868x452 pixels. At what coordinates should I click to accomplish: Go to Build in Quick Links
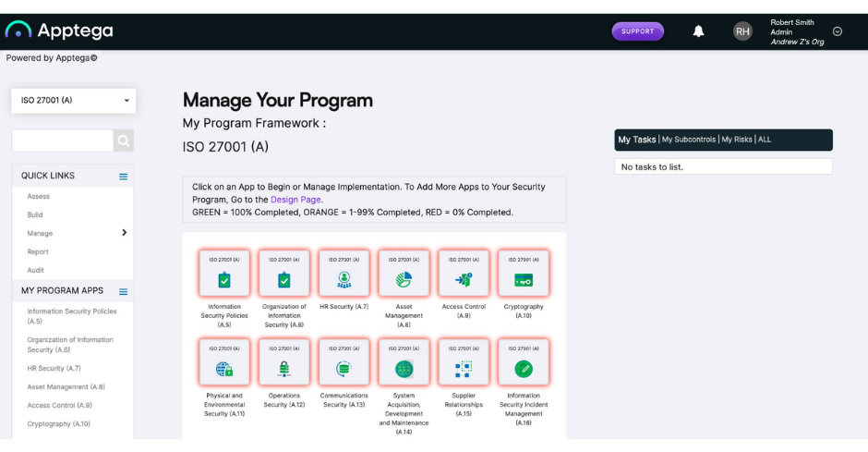tap(35, 214)
